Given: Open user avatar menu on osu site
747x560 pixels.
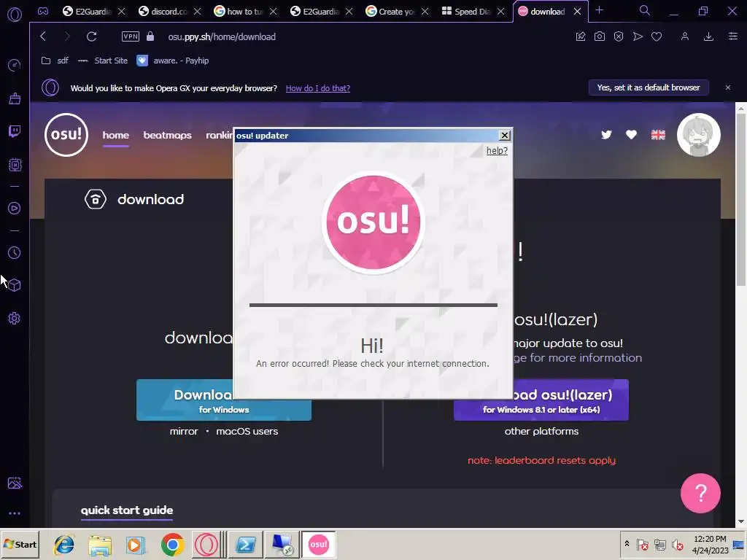Looking at the screenshot, I should 698,135.
